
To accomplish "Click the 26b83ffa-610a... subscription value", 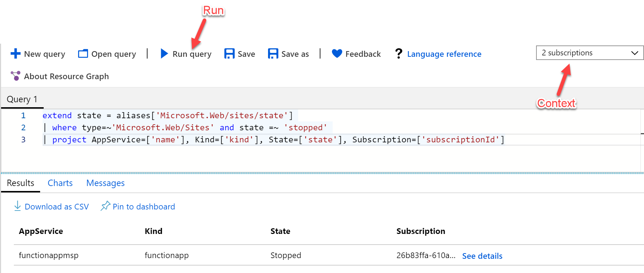I will click(x=426, y=255).
